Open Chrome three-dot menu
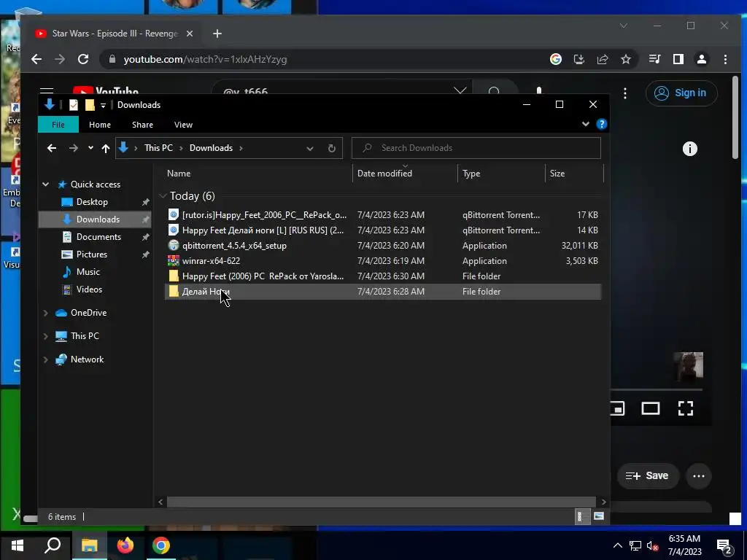747x560 pixels. (x=725, y=59)
